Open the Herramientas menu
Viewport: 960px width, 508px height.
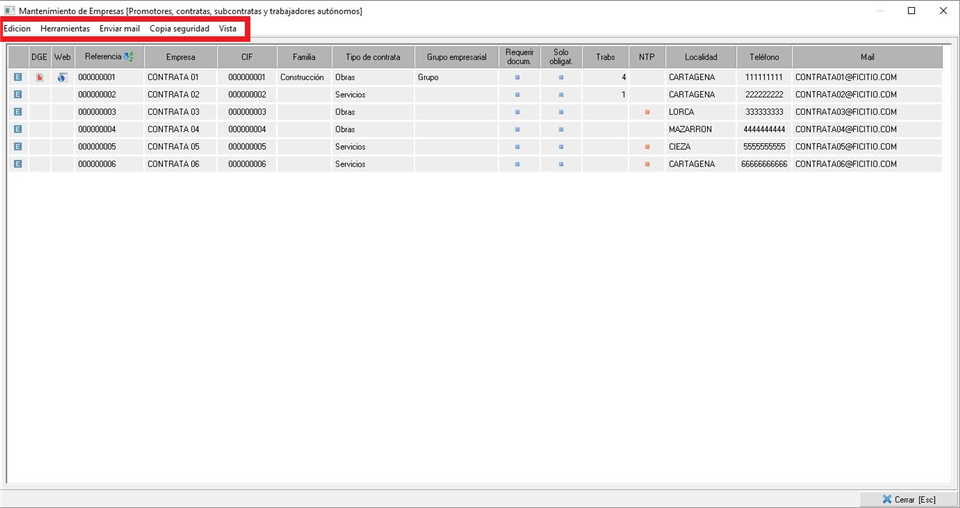coord(65,29)
